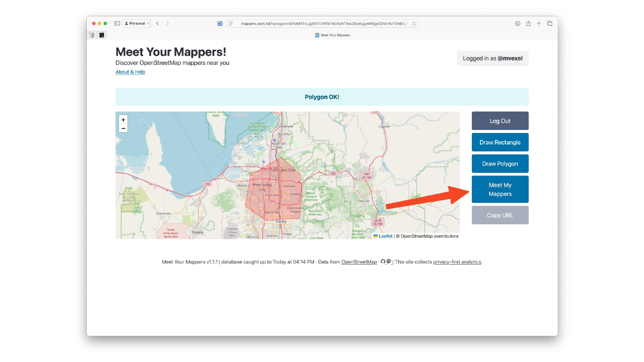Click the Meet Your Mappers v1.1.1 version text
This screenshot has height=362, width=644.
click(x=190, y=262)
